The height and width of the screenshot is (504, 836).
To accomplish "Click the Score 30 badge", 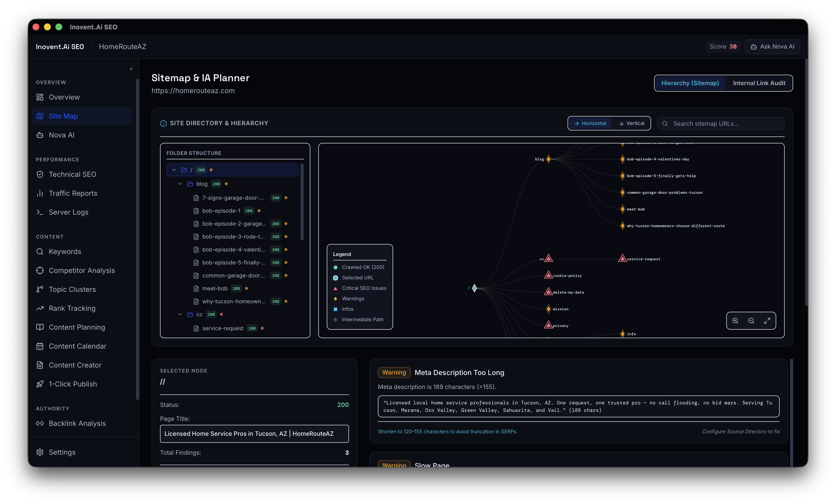I will tap(723, 46).
